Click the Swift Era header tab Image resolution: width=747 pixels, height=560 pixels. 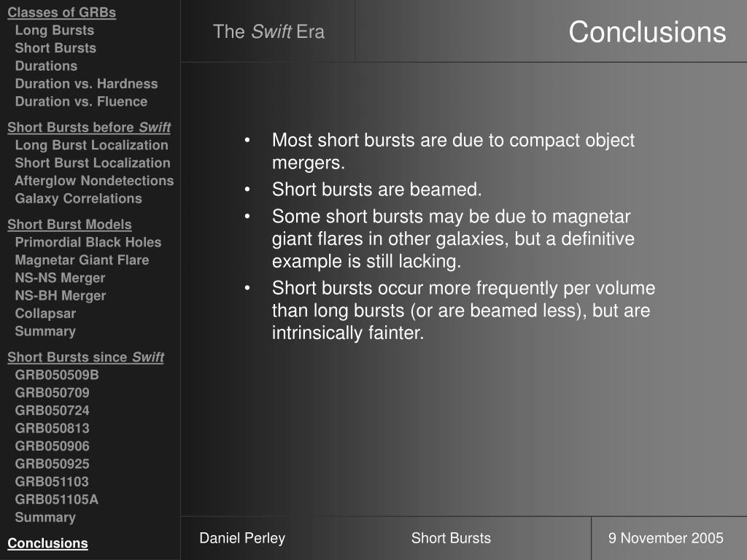point(268,31)
